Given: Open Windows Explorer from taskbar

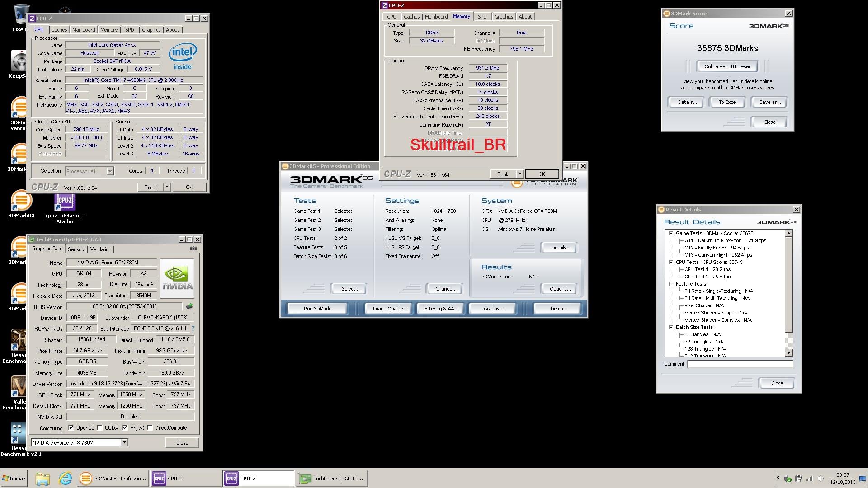Looking at the screenshot, I should pyautogui.click(x=42, y=479).
